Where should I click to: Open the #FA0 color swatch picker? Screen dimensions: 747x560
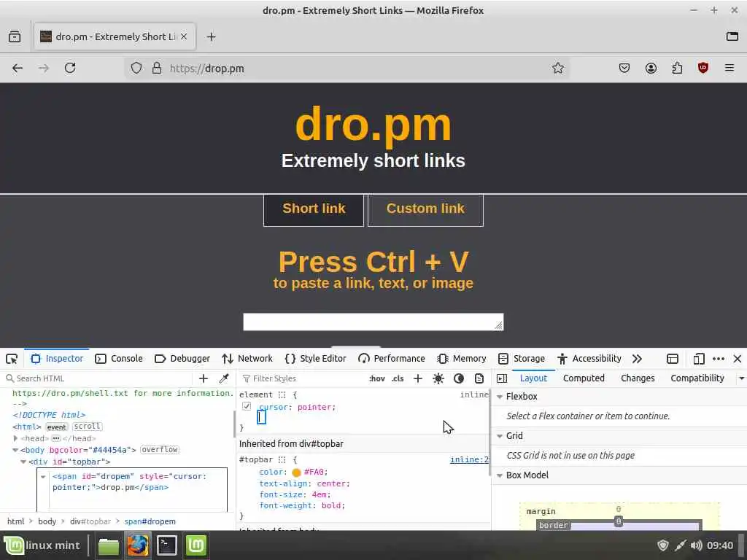pyautogui.click(x=296, y=472)
